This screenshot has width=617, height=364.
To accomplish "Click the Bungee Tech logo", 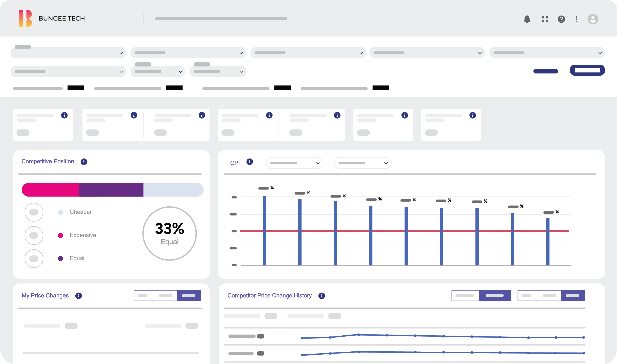I will (x=25, y=18).
